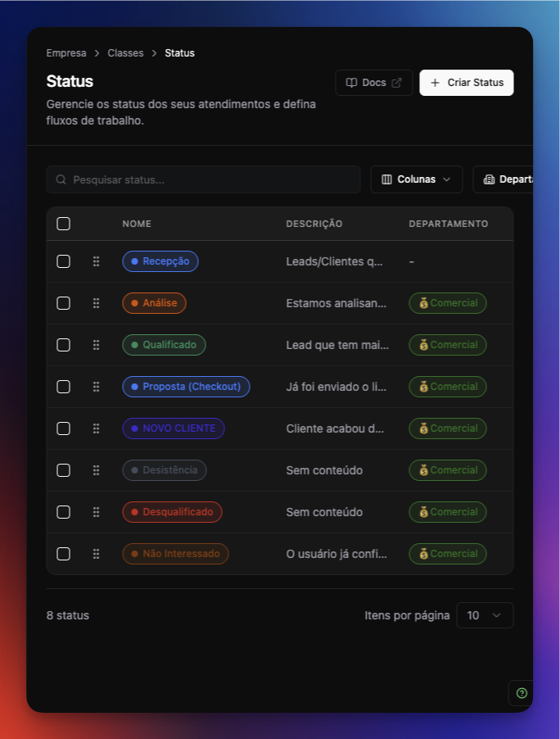Click the drag handle for Desqualificado row
560x739 pixels.
[96, 512]
